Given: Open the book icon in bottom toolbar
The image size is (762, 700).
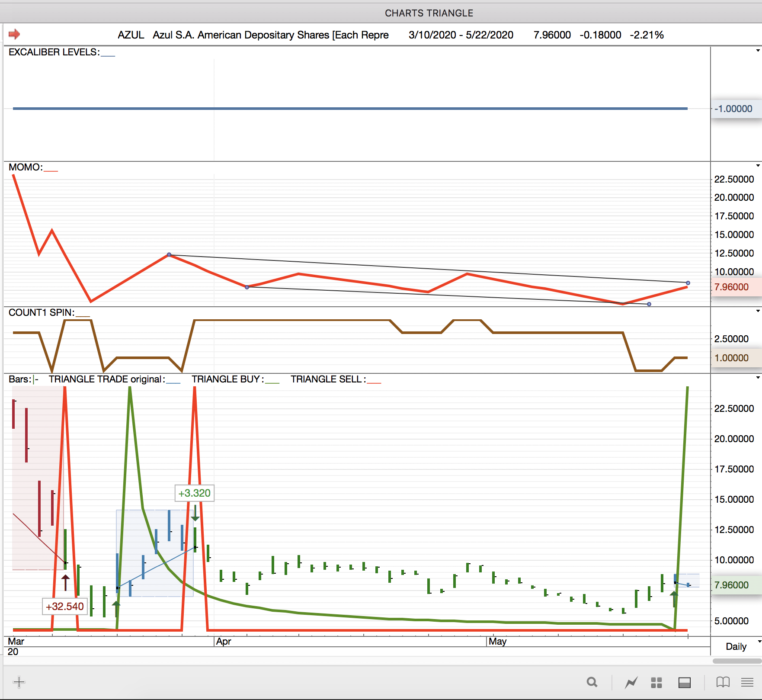Looking at the screenshot, I should (723, 682).
